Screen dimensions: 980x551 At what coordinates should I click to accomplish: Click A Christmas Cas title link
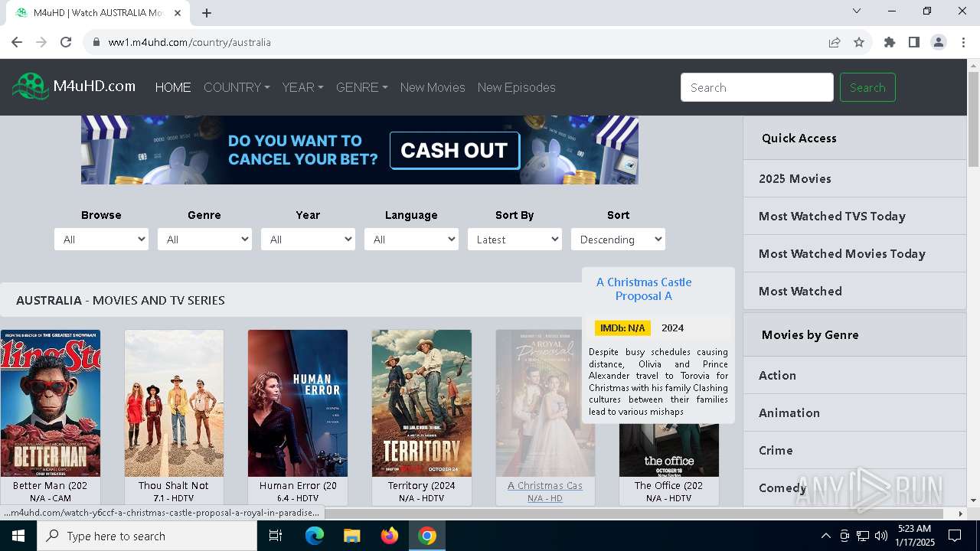coord(545,485)
